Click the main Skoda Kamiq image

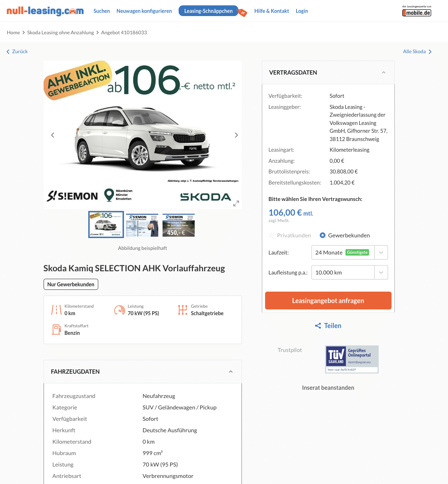(143, 135)
